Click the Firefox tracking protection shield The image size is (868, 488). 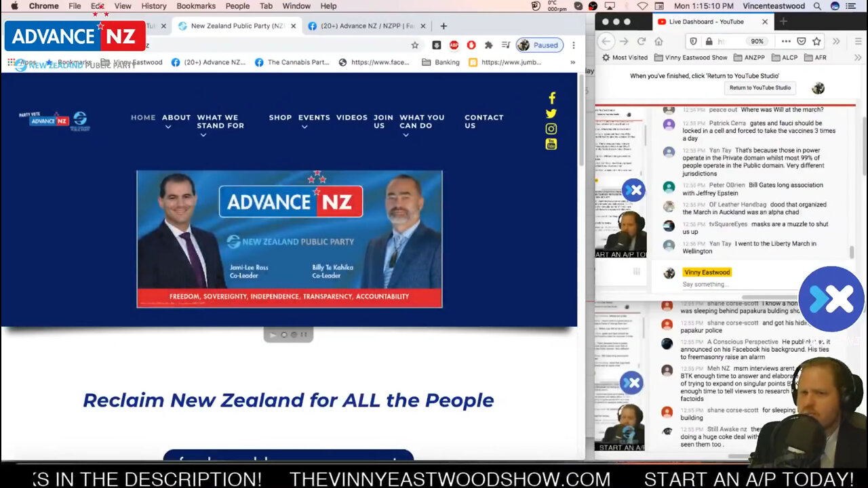point(693,41)
